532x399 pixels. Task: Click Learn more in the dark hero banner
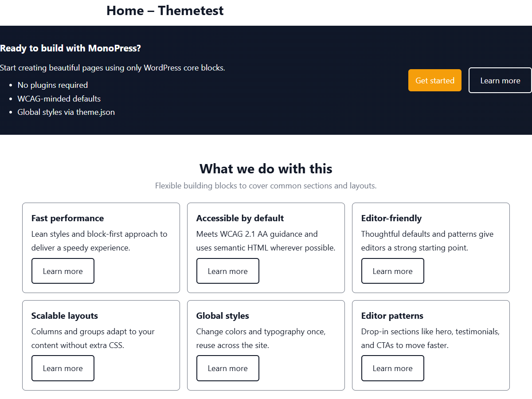(500, 80)
